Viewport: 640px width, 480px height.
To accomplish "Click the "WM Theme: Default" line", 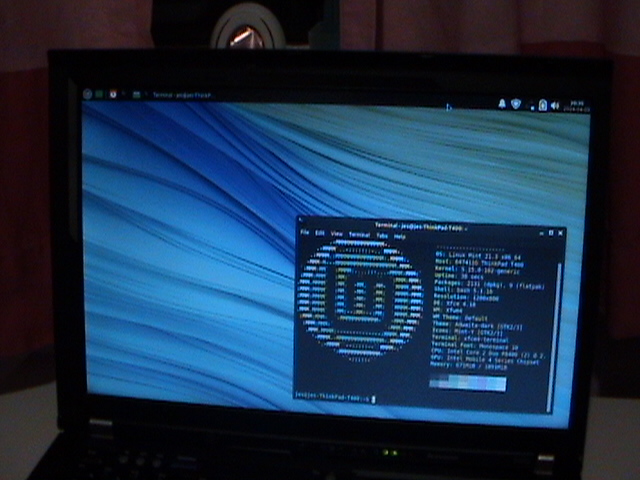I will point(460,318).
